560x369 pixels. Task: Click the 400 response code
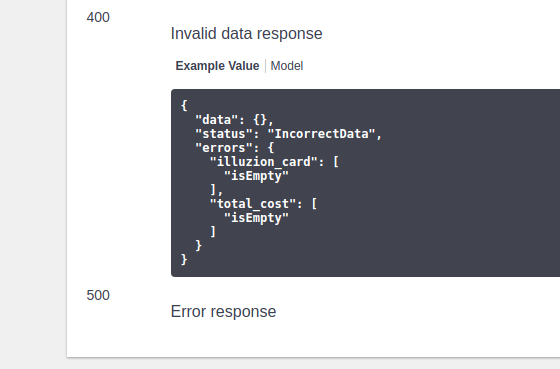[98, 17]
